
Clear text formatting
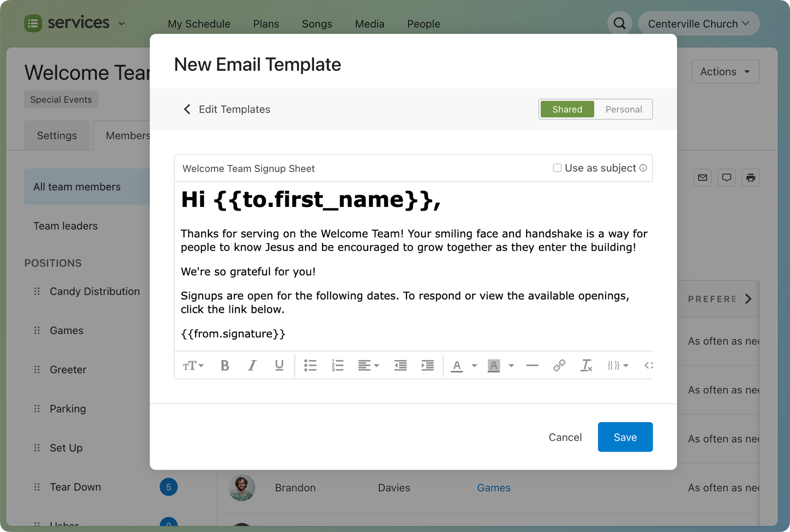[586, 365]
